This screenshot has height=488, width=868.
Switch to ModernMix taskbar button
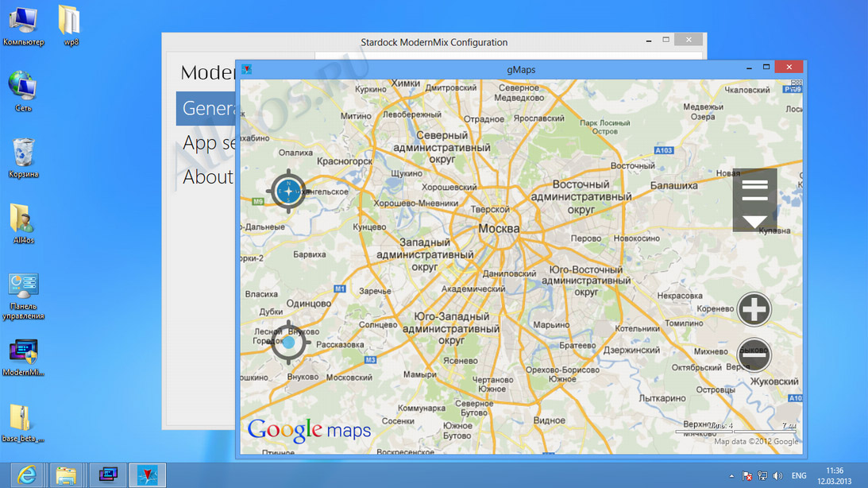(108, 475)
